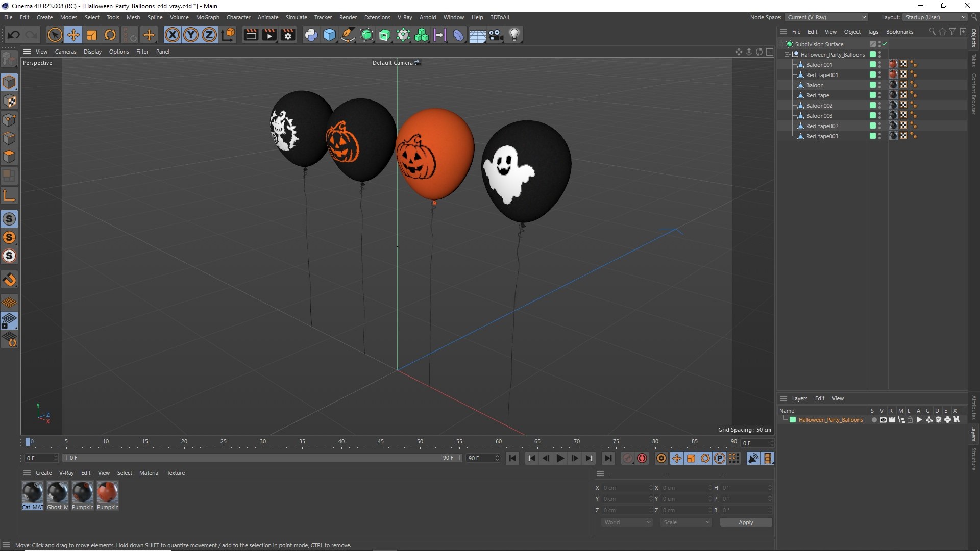Open the Layout dropdown
This screenshot has height=551, width=980.
click(935, 17)
